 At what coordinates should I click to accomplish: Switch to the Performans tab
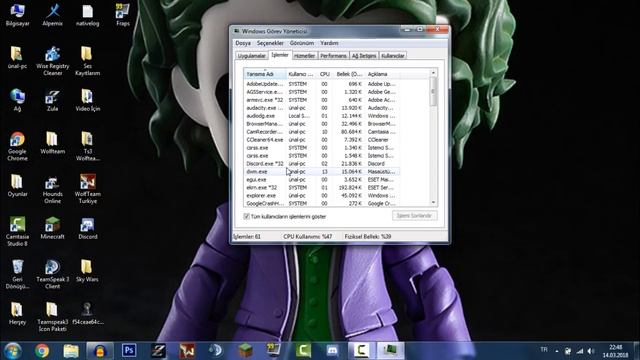(x=333, y=56)
